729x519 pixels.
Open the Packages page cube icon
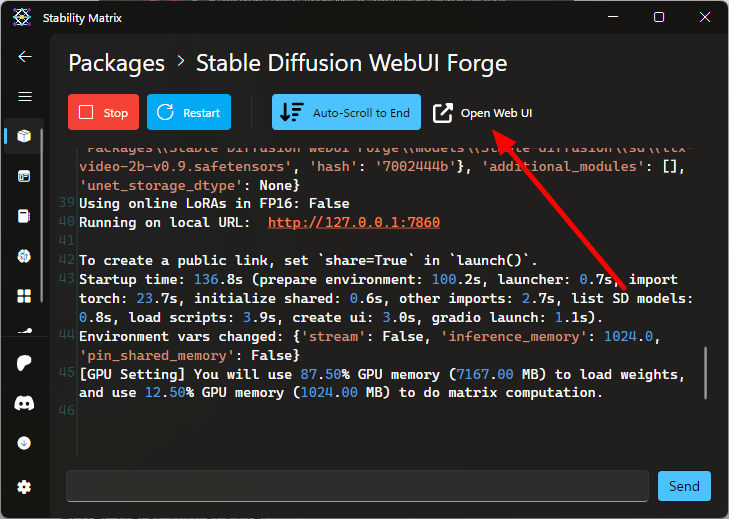tap(24, 136)
